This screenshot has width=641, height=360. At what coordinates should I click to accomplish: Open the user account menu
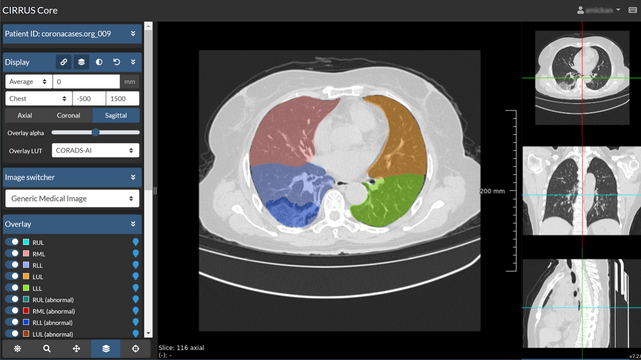pyautogui.click(x=598, y=10)
